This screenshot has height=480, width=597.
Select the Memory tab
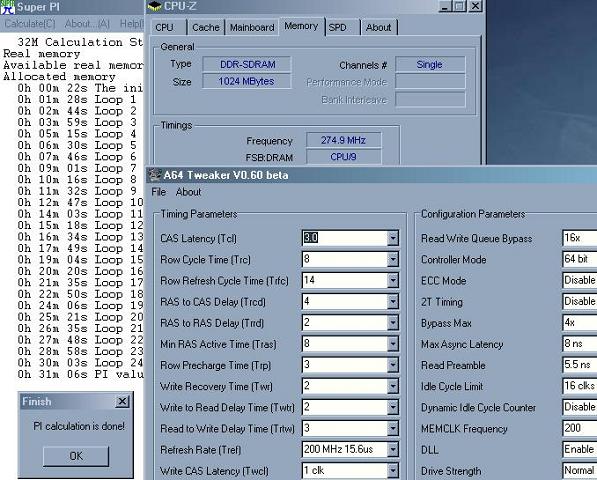pos(301,26)
